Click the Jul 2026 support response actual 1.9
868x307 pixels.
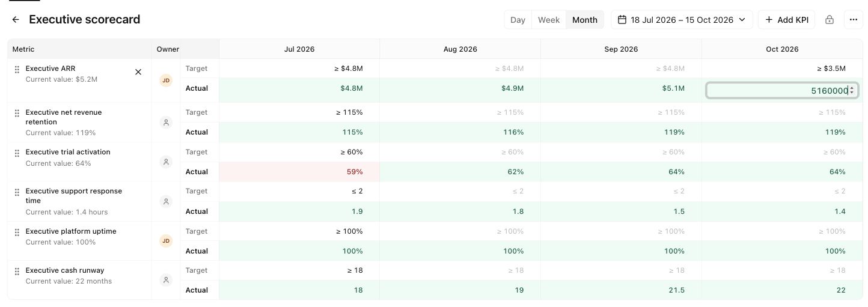pos(357,211)
